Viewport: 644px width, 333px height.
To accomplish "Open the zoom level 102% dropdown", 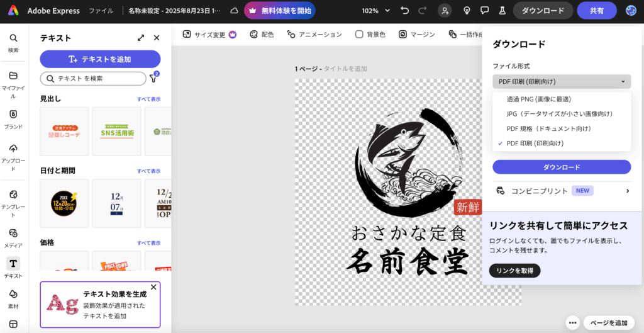I will pyautogui.click(x=375, y=11).
